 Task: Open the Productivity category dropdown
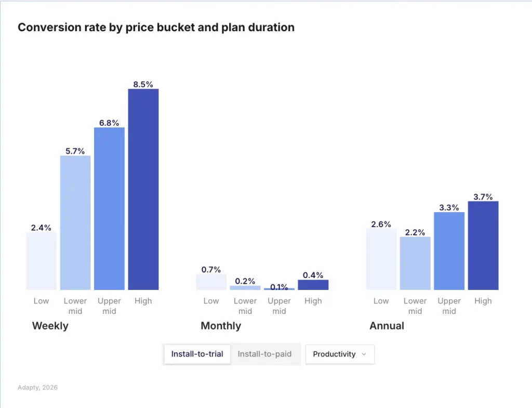[340, 354]
